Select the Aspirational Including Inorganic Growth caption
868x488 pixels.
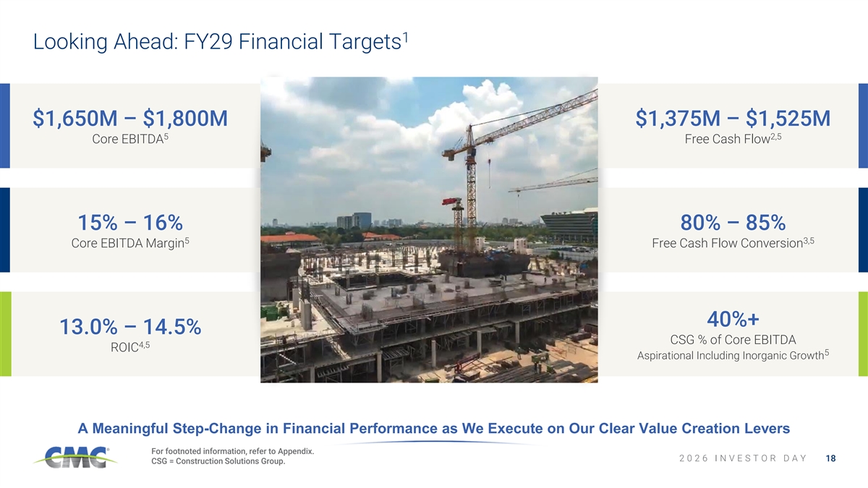[x=733, y=355]
